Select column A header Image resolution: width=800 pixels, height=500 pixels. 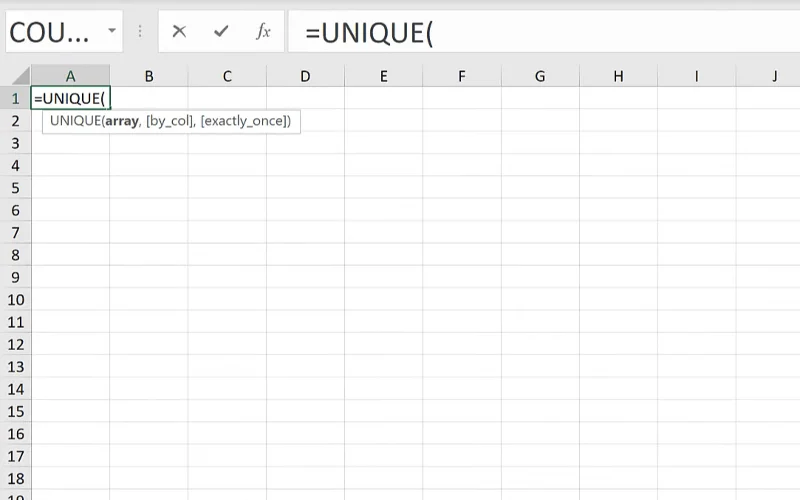[70, 76]
